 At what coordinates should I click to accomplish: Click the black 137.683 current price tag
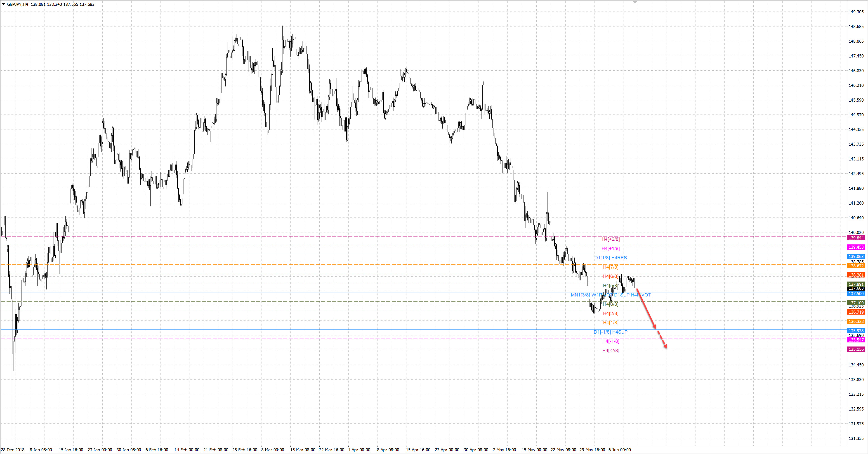[x=856, y=288]
